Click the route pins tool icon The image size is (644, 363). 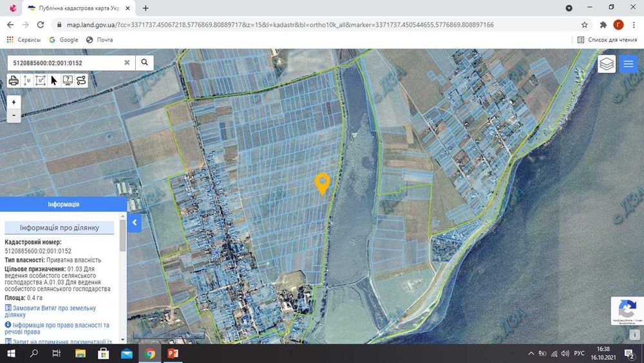click(x=81, y=81)
